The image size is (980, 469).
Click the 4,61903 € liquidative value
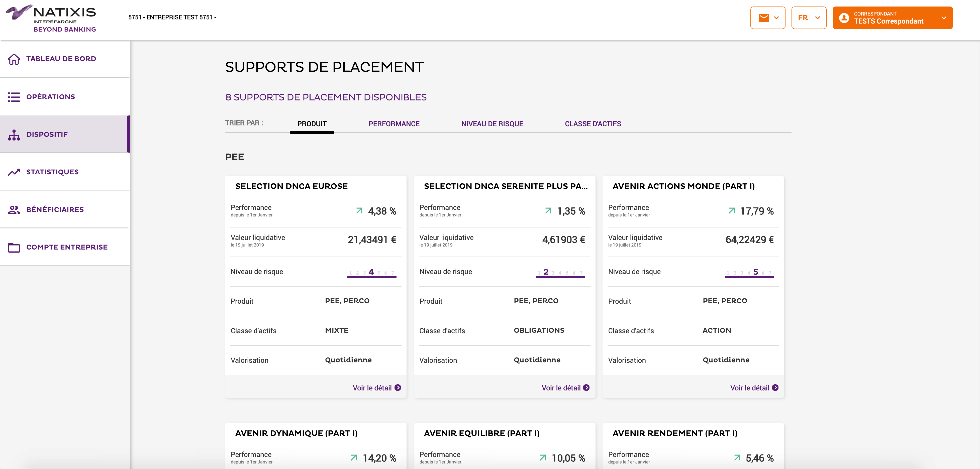(x=563, y=240)
